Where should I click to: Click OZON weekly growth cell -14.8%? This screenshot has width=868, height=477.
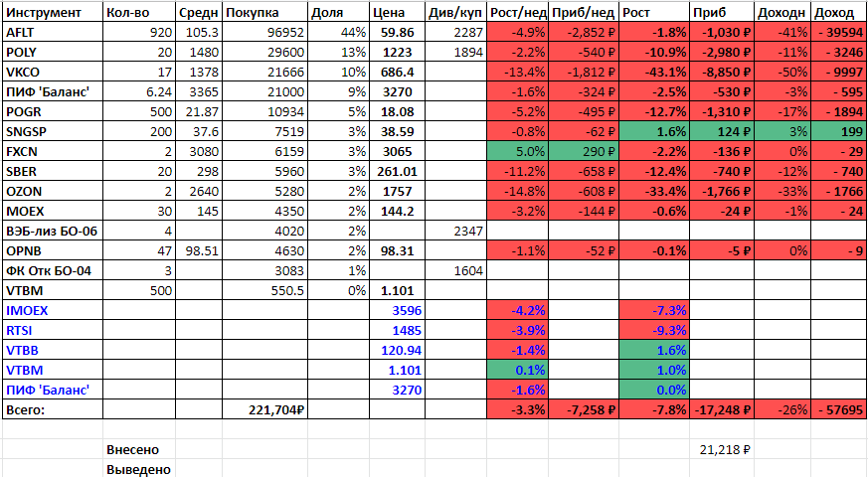pos(517,192)
